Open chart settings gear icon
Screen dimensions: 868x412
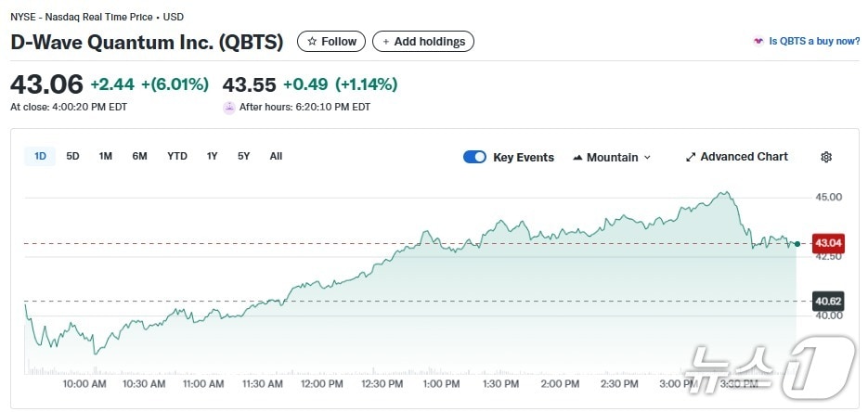tap(826, 157)
